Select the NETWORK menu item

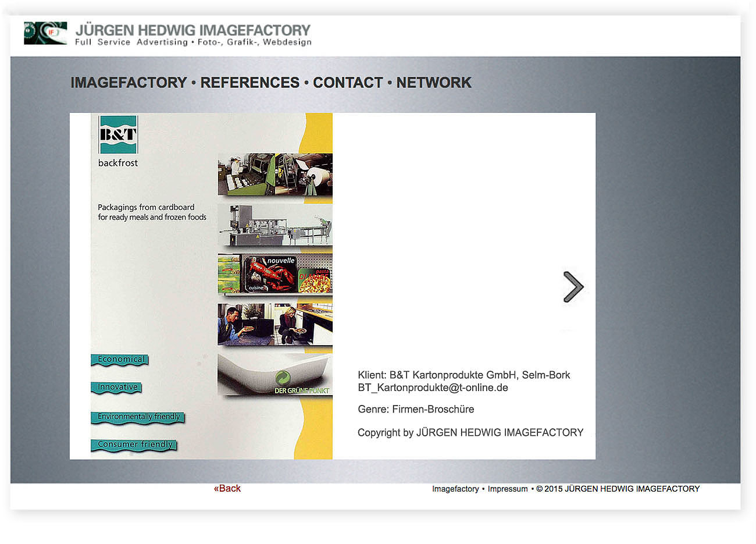tap(434, 83)
